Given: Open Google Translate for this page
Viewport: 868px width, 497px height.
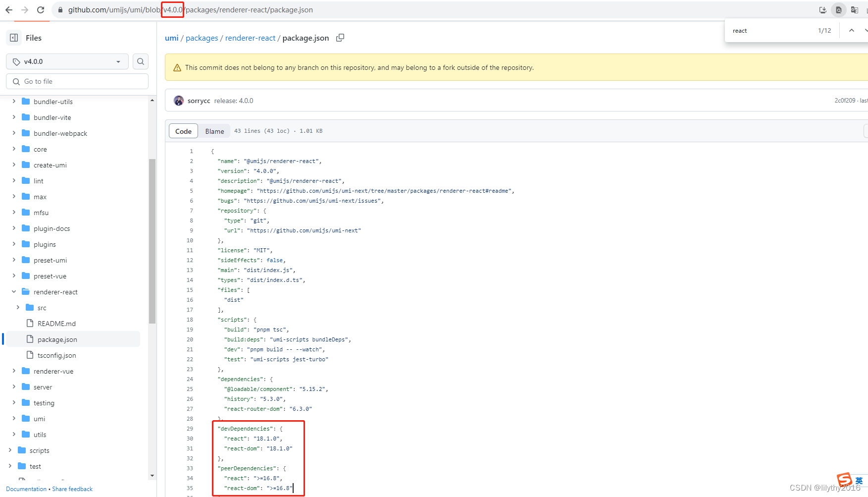Looking at the screenshot, I should coord(854,9).
